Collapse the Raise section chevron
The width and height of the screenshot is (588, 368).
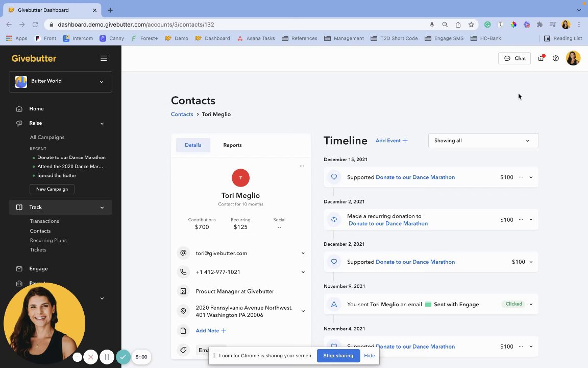point(102,124)
